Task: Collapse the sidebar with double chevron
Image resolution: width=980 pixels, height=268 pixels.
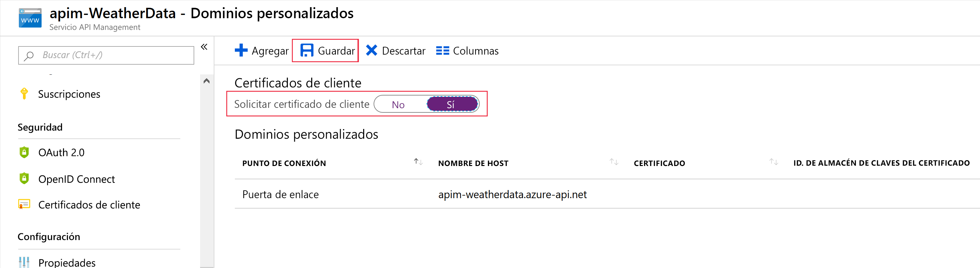Action: (204, 47)
